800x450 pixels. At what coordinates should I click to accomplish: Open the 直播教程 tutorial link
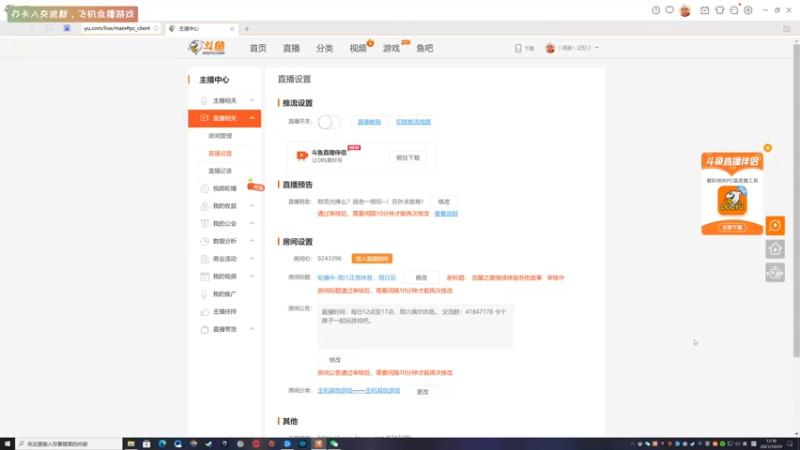(369, 122)
